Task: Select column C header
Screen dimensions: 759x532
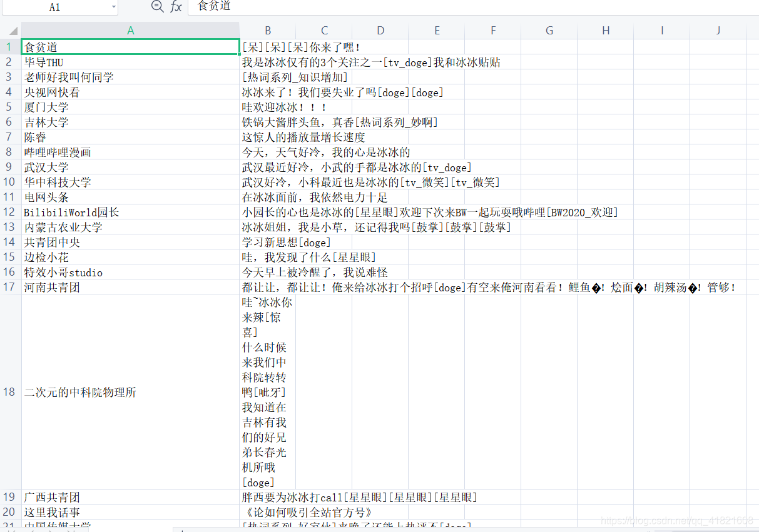Action: click(x=324, y=30)
